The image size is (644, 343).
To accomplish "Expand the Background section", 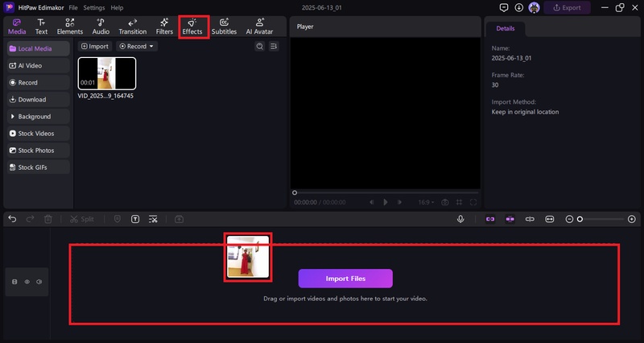I will point(38,116).
